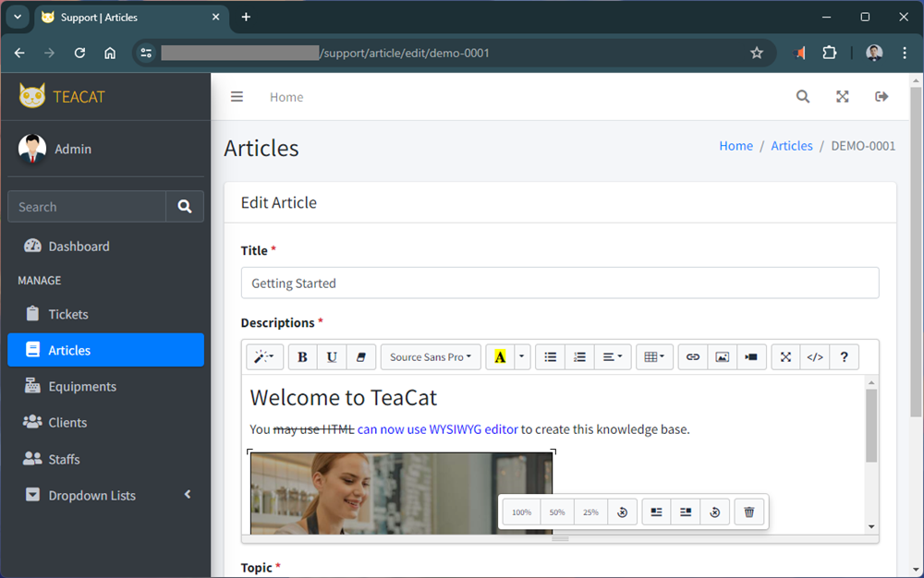This screenshot has width=924, height=578.
Task: Click the eraser remove-font-style icon
Action: tap(361, 356)
